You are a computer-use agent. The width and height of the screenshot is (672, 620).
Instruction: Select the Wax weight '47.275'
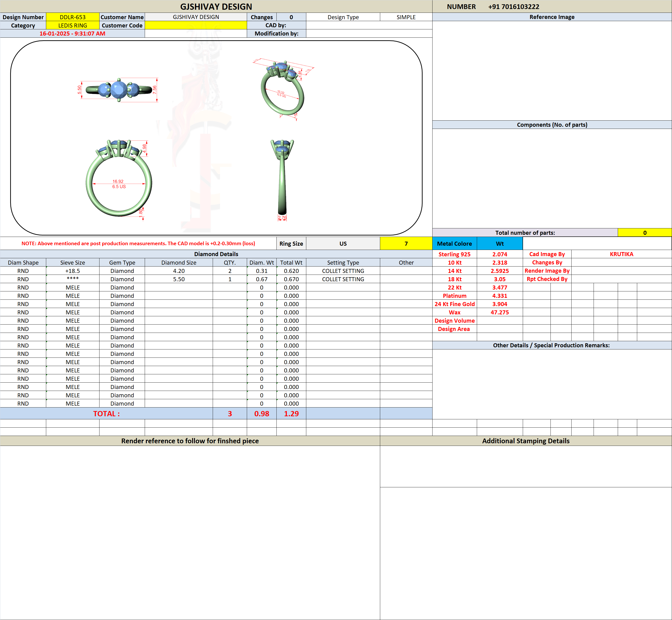point(500,312)
